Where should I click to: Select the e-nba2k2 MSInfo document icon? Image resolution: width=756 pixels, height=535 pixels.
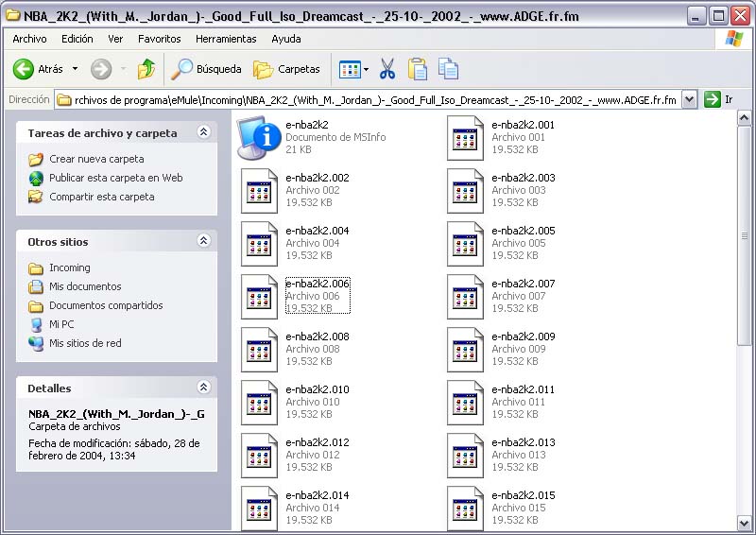(x=259, y=137)
